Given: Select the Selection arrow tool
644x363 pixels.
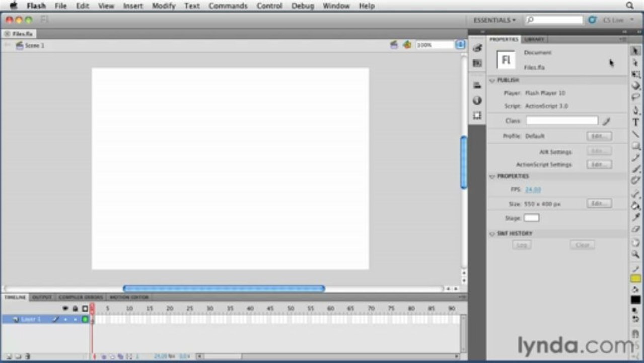Looking at the screenshot, I should pyautogui.click(x=636, y=51).
